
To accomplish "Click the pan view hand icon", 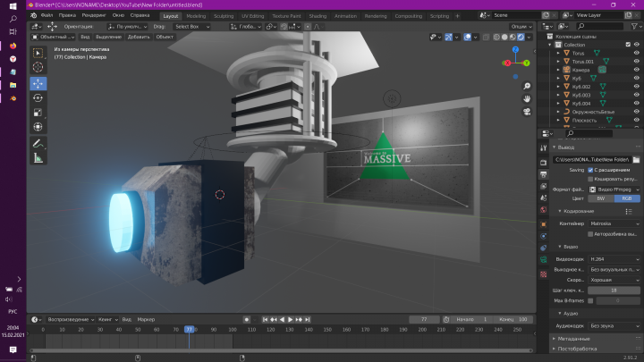I will click(x=527, y=99).
